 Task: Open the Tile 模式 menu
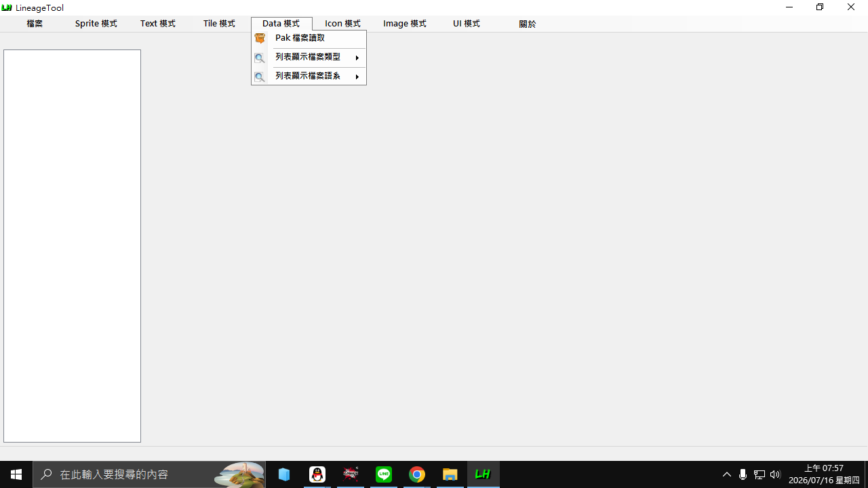point(220,24)
